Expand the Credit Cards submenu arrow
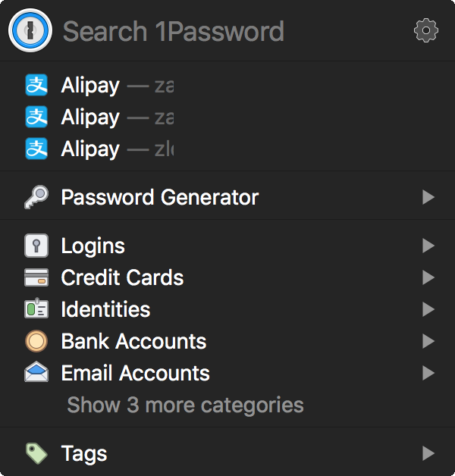Image resolution: width=455 pixels, height=476 pixels. 428,277
